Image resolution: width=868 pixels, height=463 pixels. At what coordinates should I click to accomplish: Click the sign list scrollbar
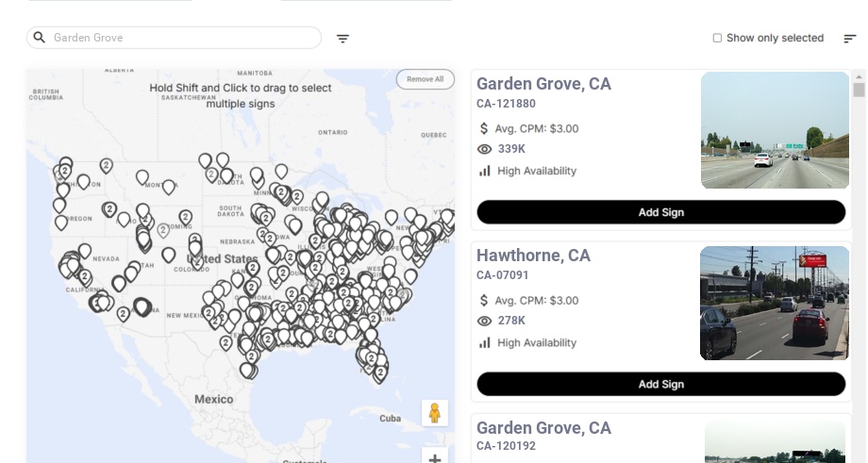859,91
